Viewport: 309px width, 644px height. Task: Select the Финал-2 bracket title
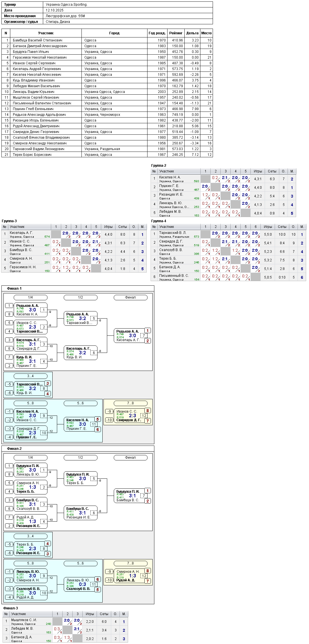point(14,449)
